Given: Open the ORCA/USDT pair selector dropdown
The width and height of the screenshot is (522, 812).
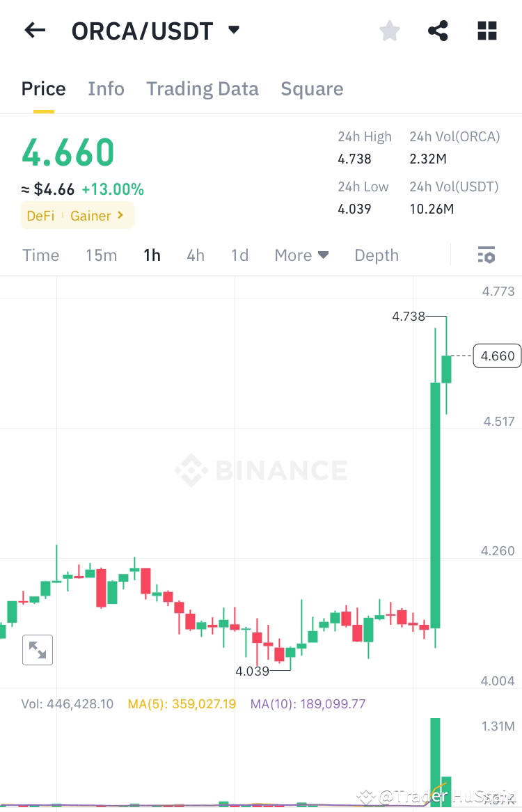Looking at the screenshot, I should click(234, 30).
